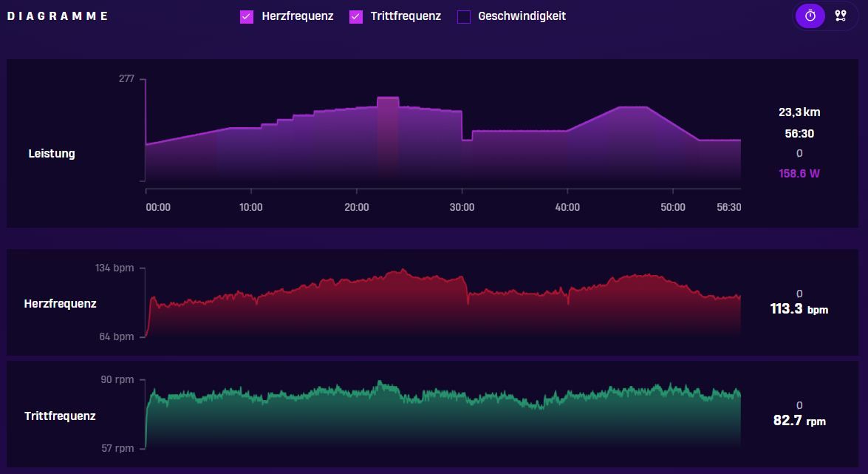Select the highlighted peak block in Leistung chart
This screenshot has width=868, height=474.
[388, 138]
